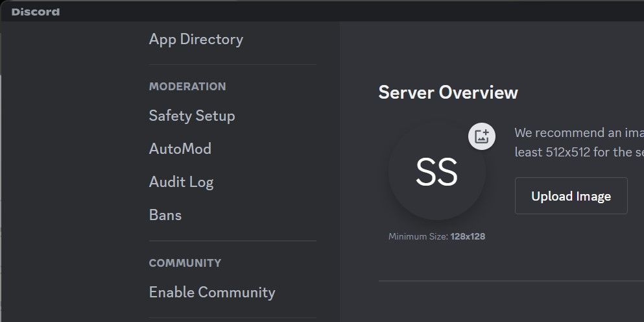Click the Discord logo in title bar
The image size is (644, 322).
pos(36,12)
